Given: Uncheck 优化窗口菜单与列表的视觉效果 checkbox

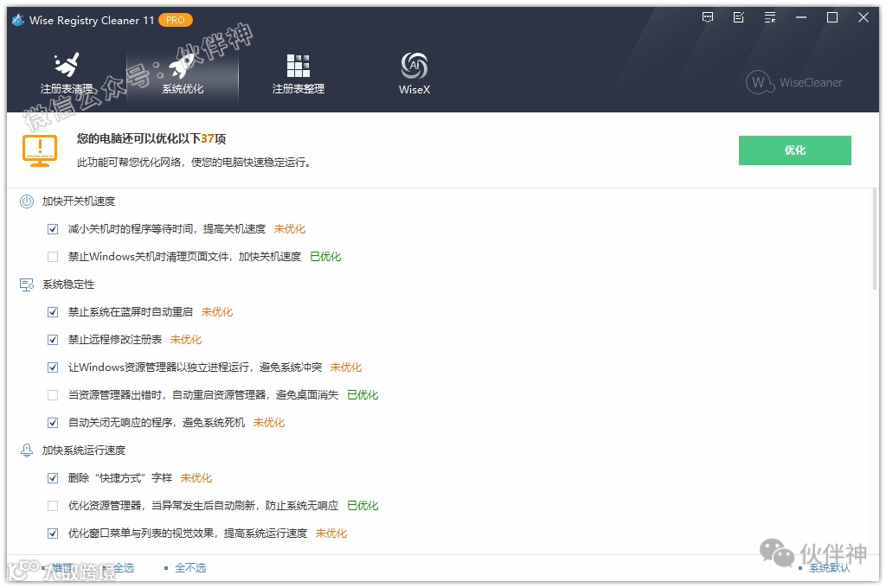Looking at the screenshot, I should 53,534.
